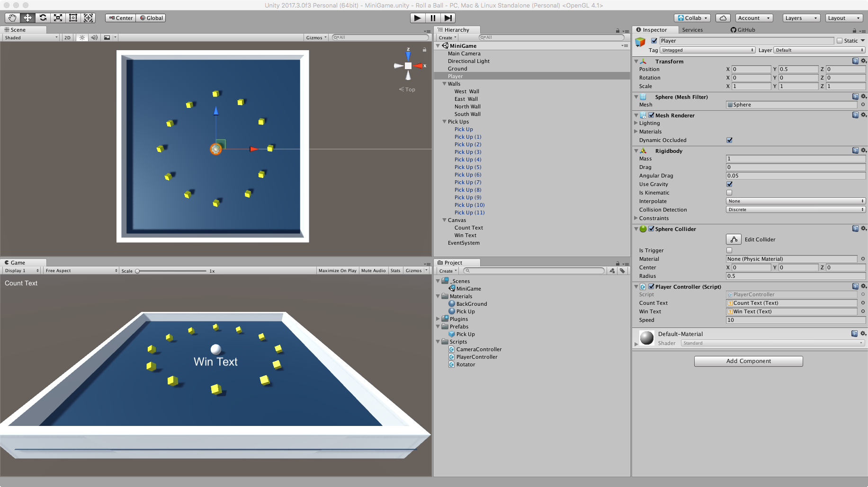
Task: Click the Edit Collider button
Action: pyautogui.click(x=734, y=239)
